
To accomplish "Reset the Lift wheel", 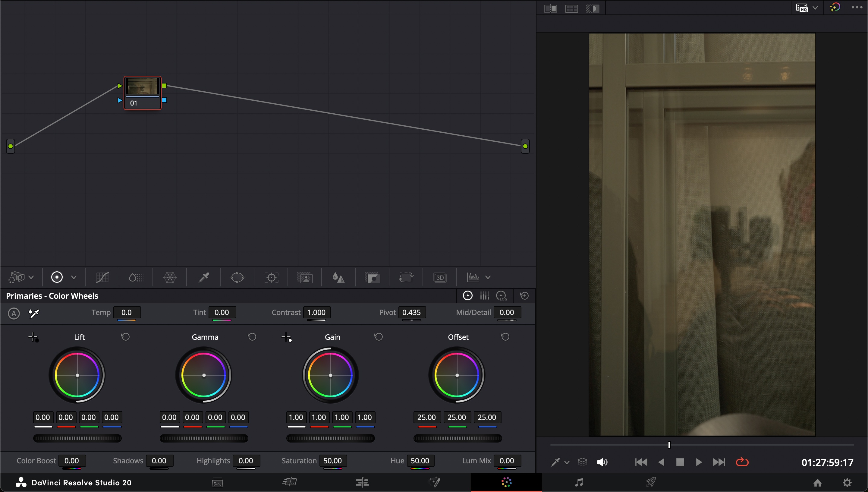I will point(125,337).
